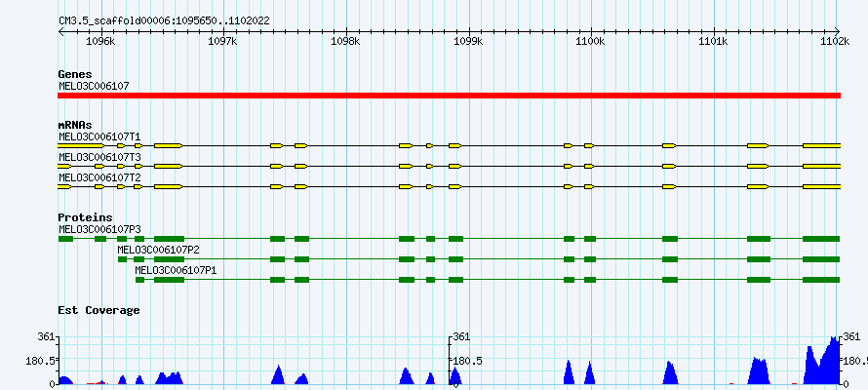Click the scaffold coordinates label CM3.5_scaffold00006
Image resolution: width=868 pixels, height=390 pixels.
164,21
